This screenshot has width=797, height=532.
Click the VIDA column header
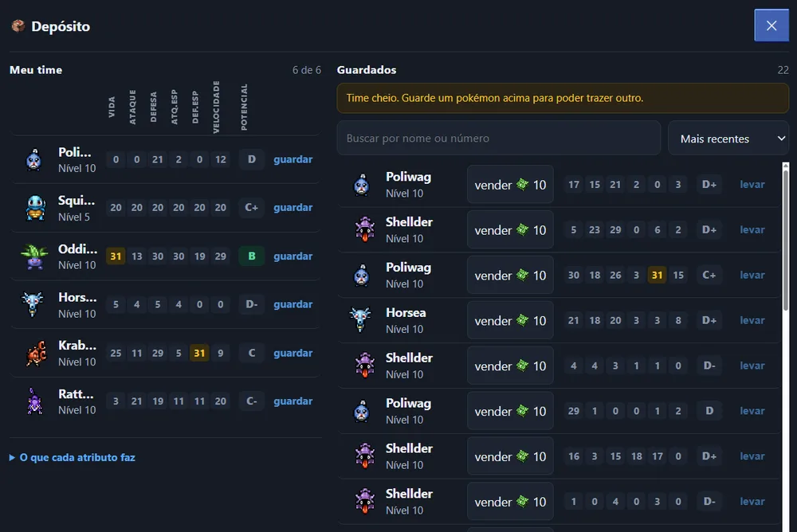click(112, 108)
